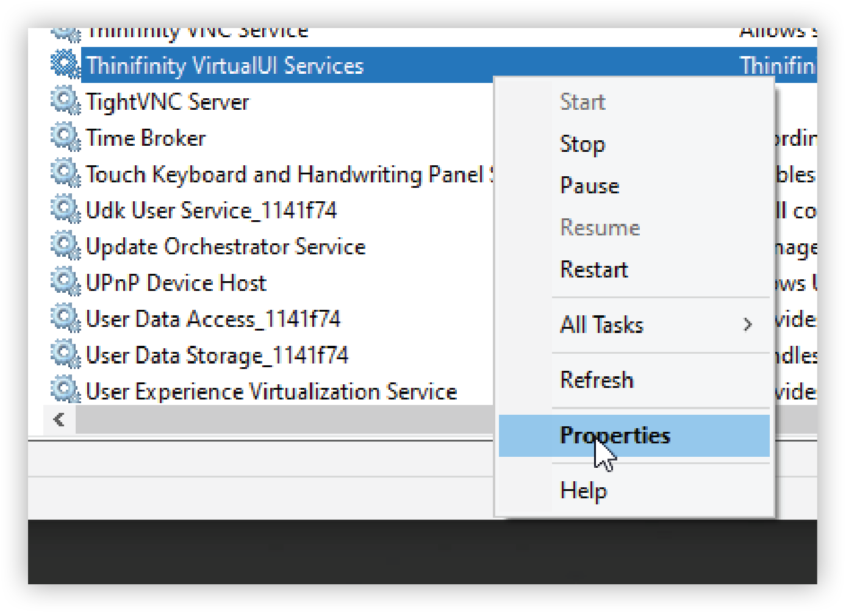Click gear icon beside User Data Storage_1141f74
846x616 pixels.
point(65,354)
